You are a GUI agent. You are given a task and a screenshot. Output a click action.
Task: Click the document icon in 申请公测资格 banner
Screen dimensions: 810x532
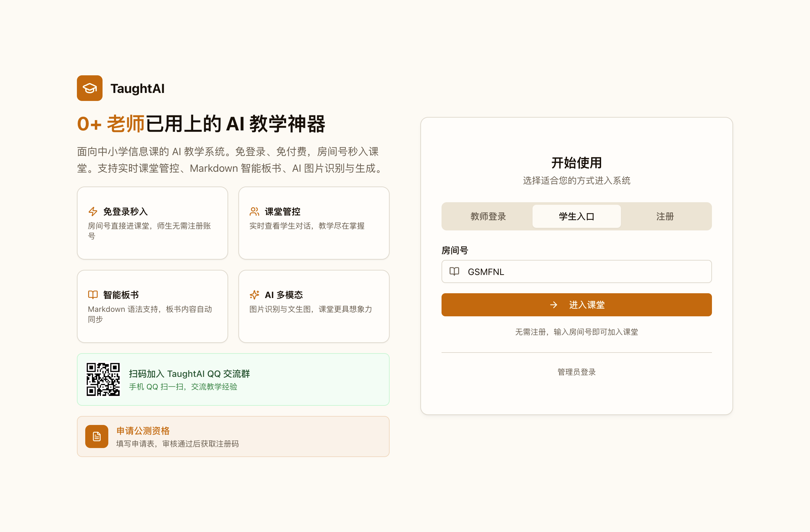click(x=97, y=436)
